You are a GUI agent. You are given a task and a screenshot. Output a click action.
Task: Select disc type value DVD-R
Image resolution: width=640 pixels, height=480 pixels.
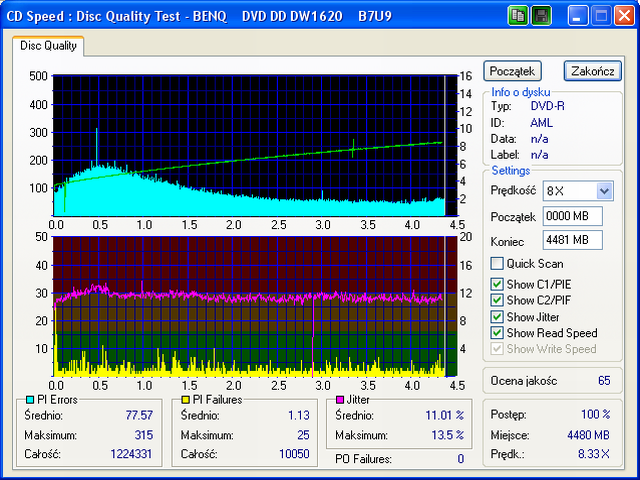click(x=547, y=106)
